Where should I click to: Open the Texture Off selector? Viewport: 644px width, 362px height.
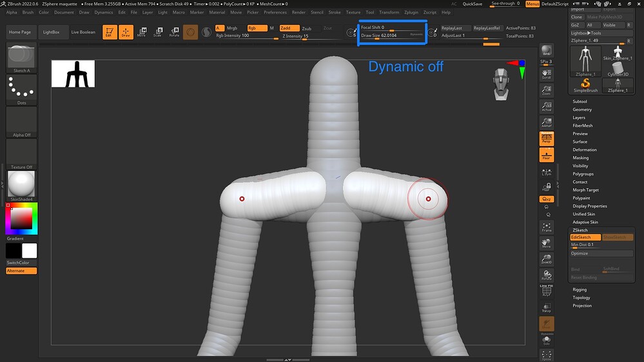pos(21,154)
